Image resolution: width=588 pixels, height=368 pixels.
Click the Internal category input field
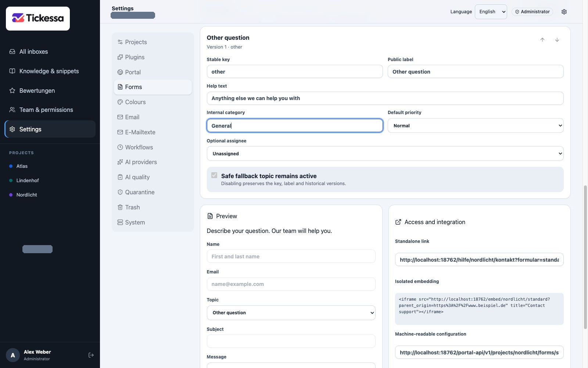[295, 125]
